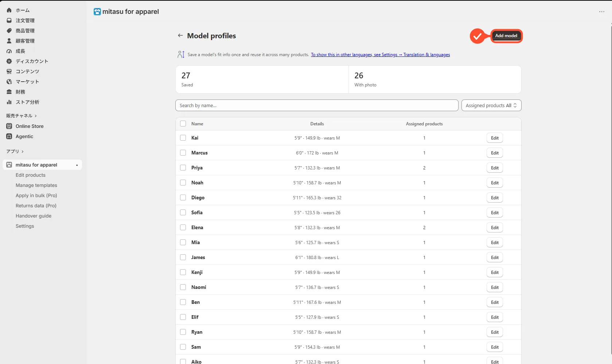612x364 pixels.
Task: Follow the Translation & languages settings link
Action: pos(381,55)
